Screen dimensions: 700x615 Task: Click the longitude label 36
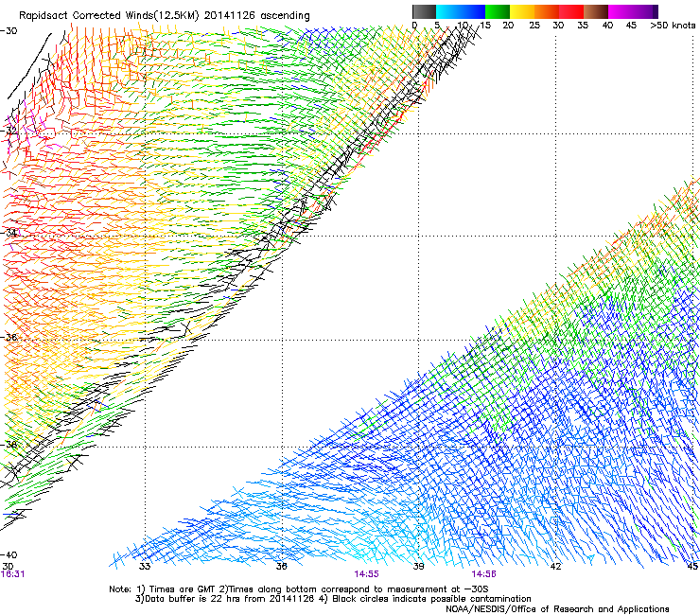pyautogui.click(x=281, y=567)
